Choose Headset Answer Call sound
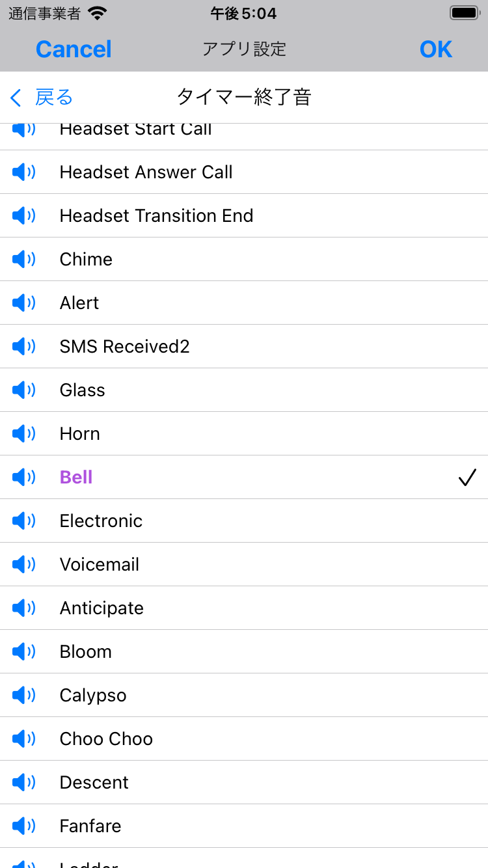Image resolution: width=488 pixels, height=868 pixels. tap(244, 172)
